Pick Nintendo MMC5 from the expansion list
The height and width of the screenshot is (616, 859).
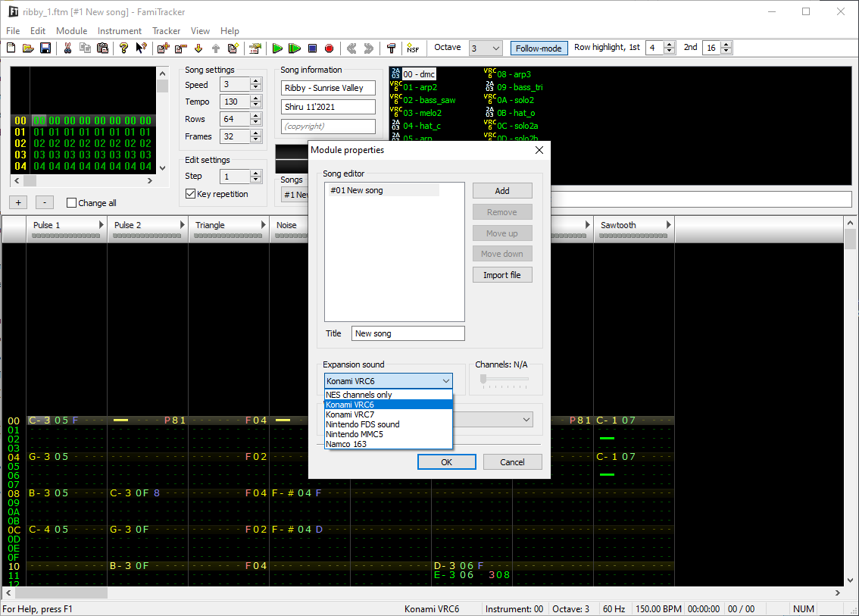click(389, 434)
